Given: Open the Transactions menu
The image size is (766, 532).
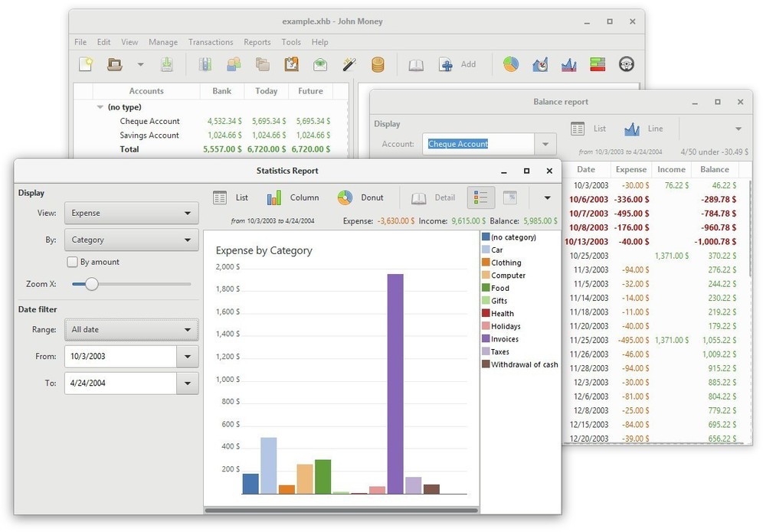Looking at the screenshot, I should pos(211,42).
